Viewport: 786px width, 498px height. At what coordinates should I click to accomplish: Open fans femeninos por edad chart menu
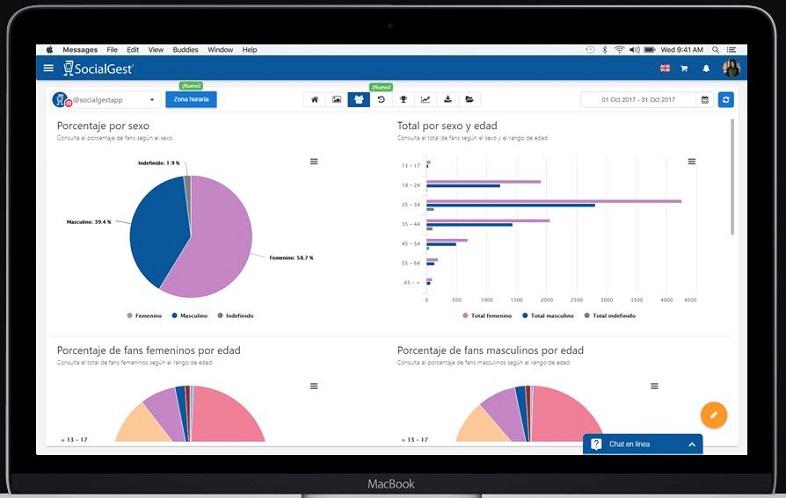[314, 386]
